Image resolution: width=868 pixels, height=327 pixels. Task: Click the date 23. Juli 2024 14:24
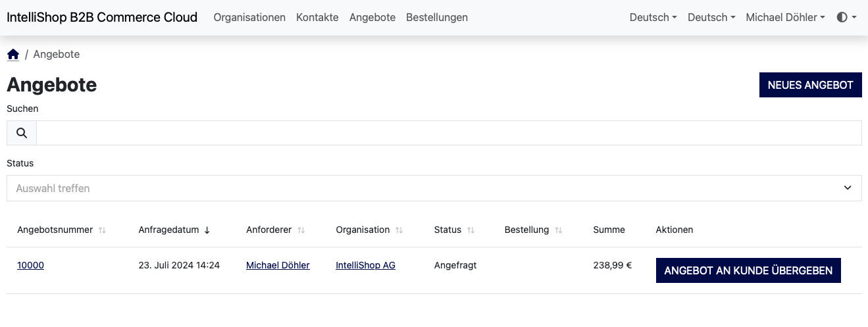[x=179, y=265]
